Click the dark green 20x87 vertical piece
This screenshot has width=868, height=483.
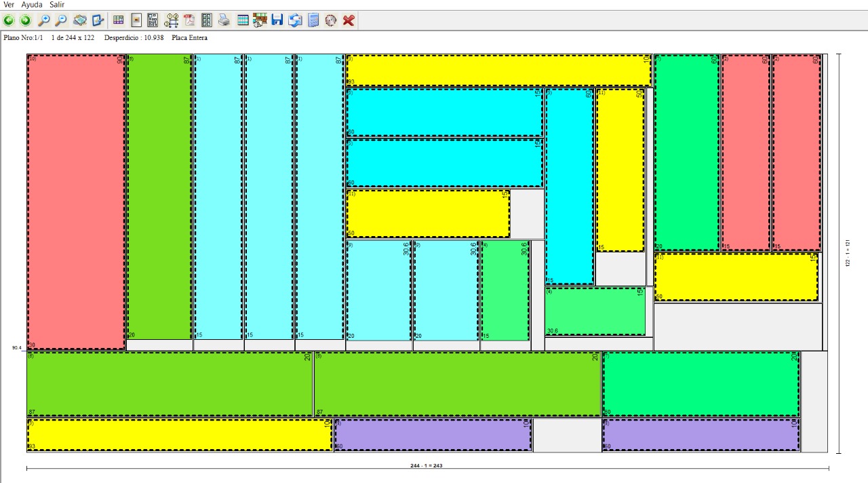[x=159, y=197]
